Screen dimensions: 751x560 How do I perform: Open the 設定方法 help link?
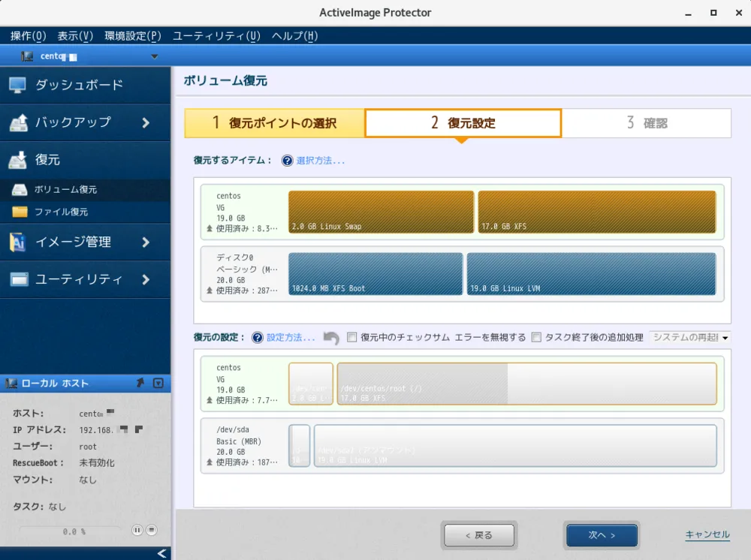pyautogui.click(x=287, y=337)
